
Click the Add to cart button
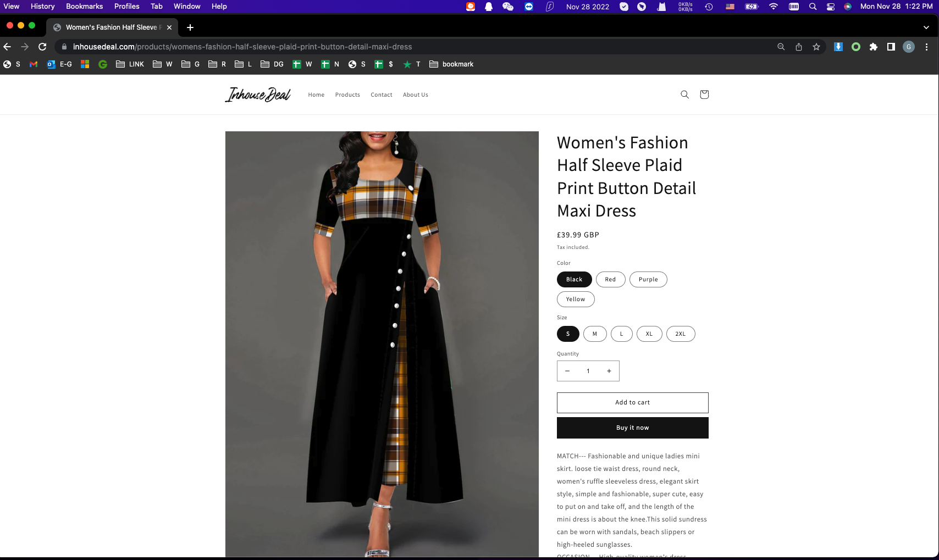[633, 403]
